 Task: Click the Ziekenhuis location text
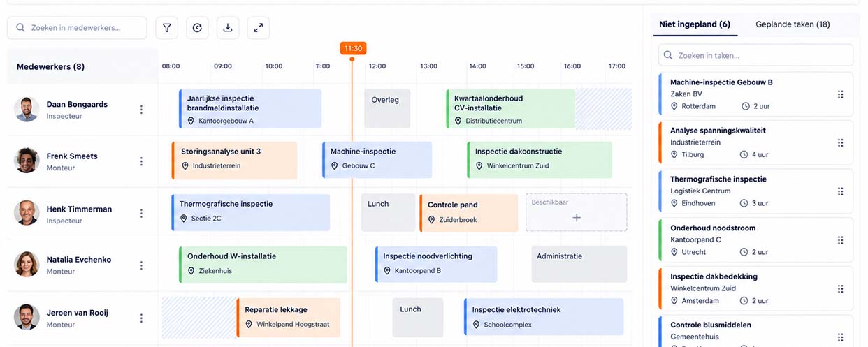(x=215, y=271)
